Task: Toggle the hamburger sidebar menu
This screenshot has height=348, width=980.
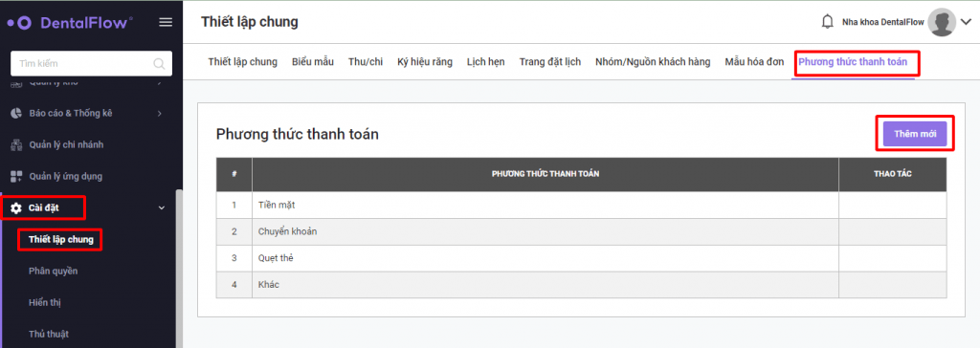Action: pyautogui.click(x=166, y=23)
